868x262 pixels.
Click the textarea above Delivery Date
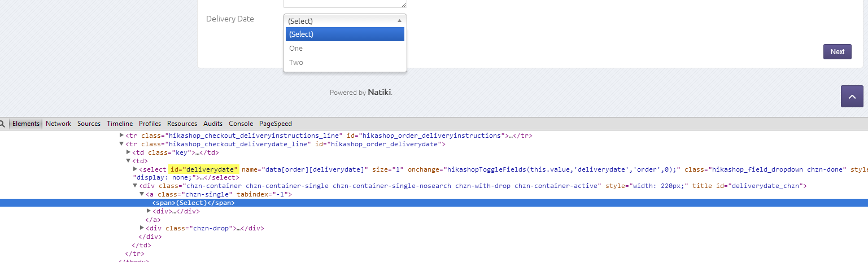click(x=344, y=3)
